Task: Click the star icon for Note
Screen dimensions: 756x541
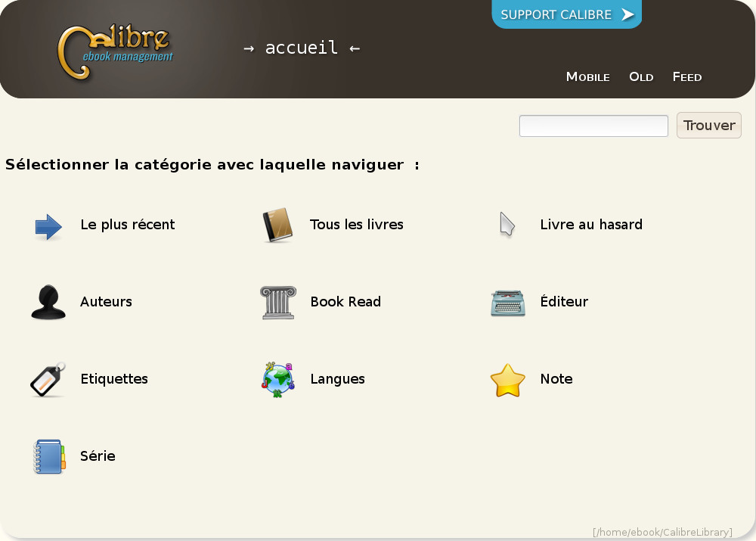Action: click(x=507, y=381)
